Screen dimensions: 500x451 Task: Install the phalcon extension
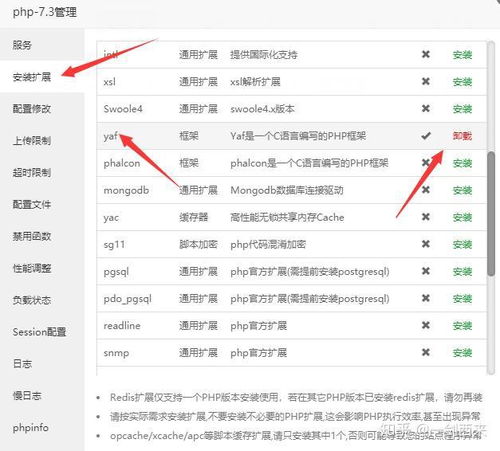462,163
